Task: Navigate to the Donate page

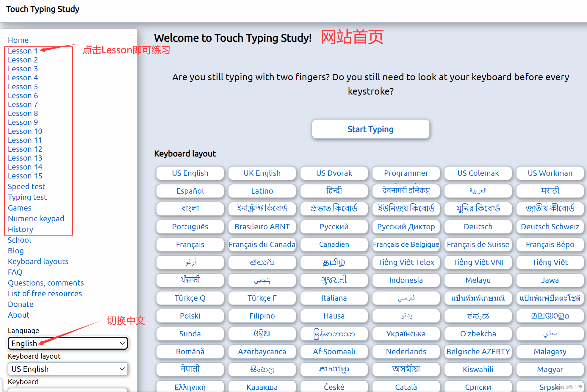Action: [x=21, y=304]
